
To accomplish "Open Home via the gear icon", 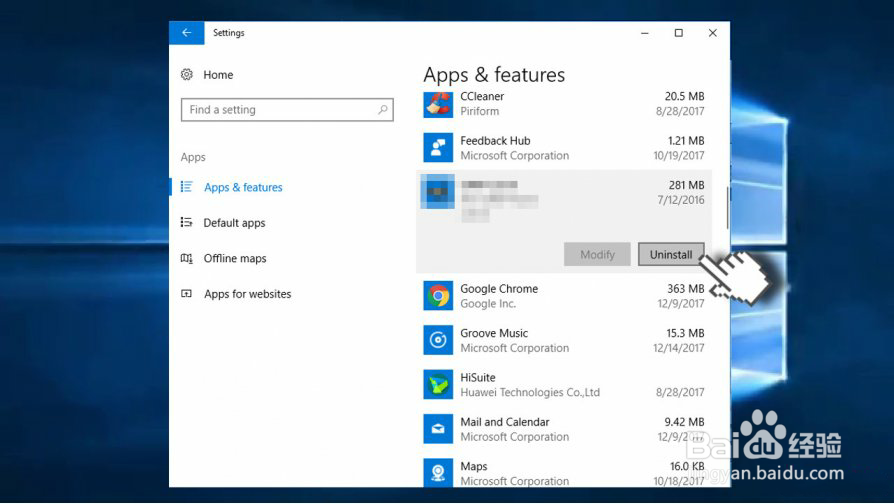I will tap(186, 75).
